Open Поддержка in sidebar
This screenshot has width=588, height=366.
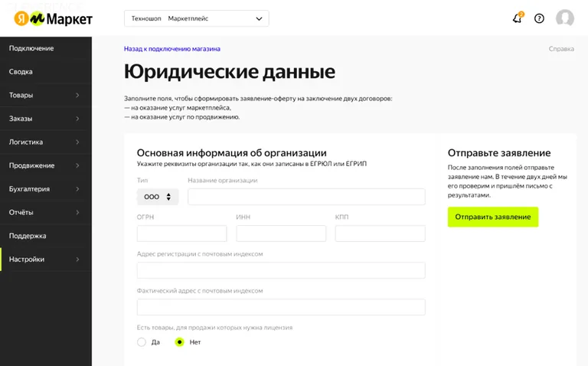pyautogui.click(x=46, y=236)
